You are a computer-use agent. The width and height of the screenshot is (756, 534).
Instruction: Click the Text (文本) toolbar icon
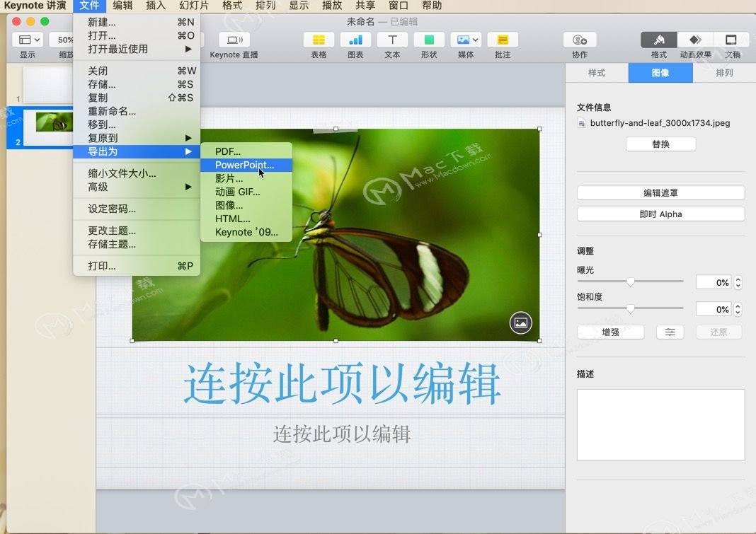(x=392, y=40)
